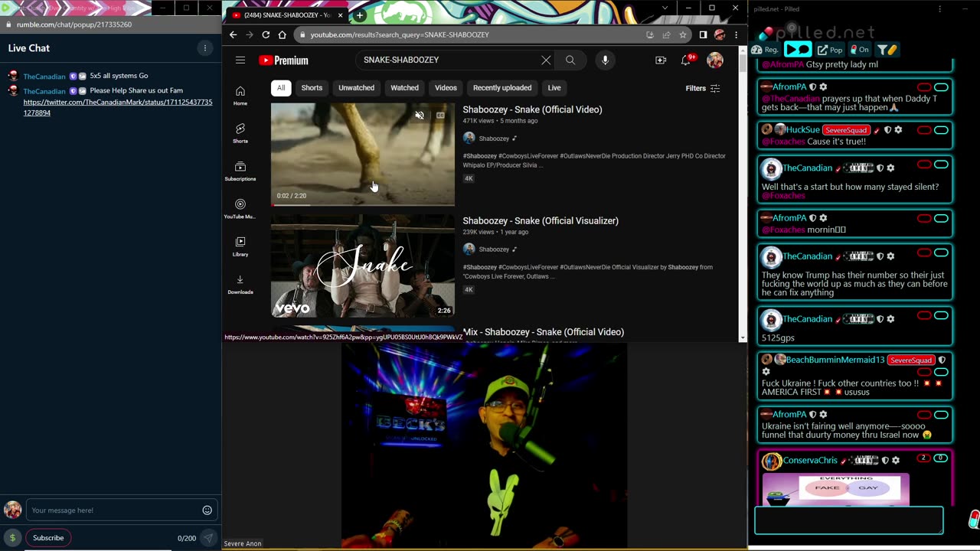
Task: Open settings gear on ConservaChris's message
Action: tap(896, 461)
